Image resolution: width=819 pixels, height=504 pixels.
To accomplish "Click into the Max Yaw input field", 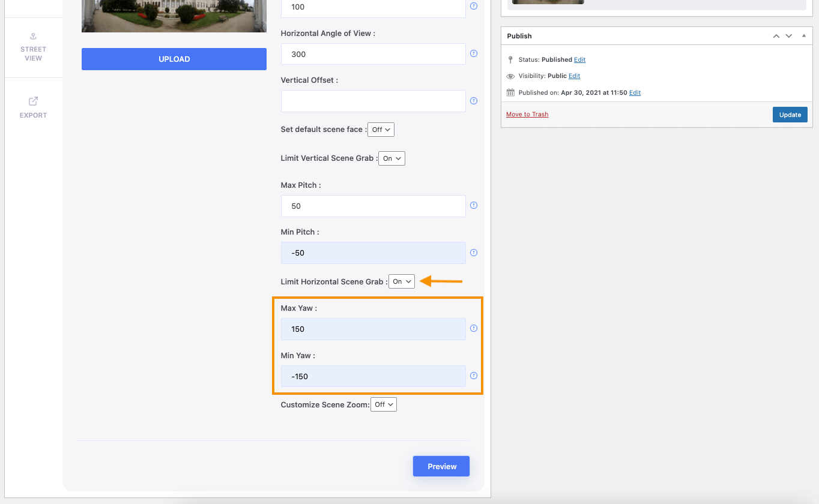I will (x=373, y=329).
